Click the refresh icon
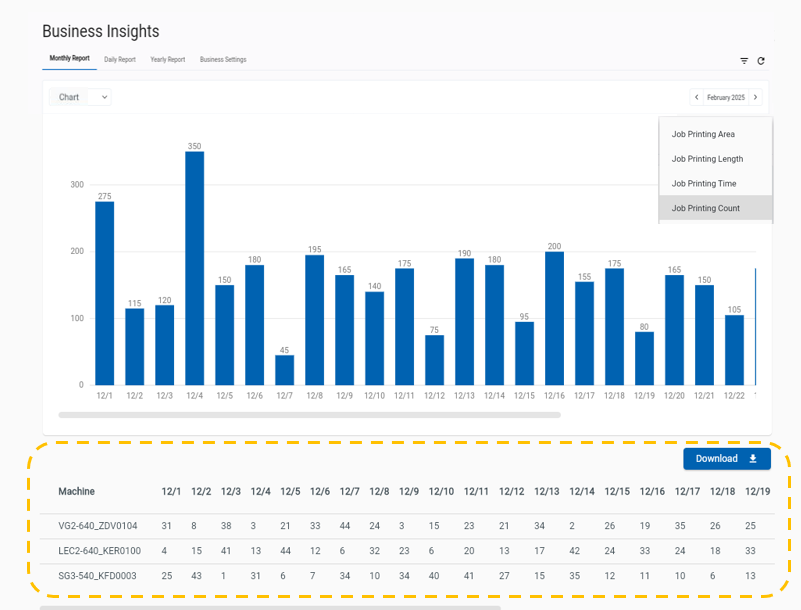801x610 pixels. click(x=761, y=61)
